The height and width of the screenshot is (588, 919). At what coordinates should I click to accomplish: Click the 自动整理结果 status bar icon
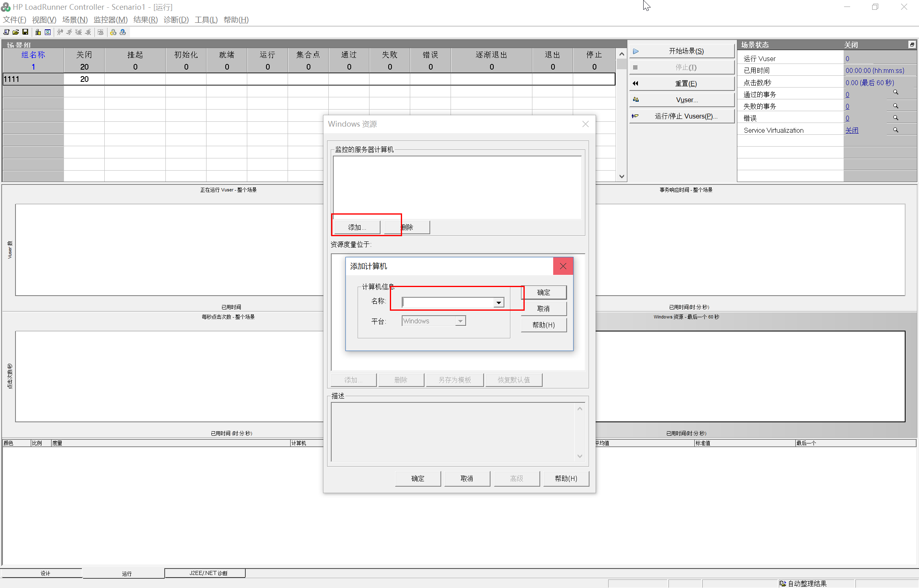click(783, 583)
